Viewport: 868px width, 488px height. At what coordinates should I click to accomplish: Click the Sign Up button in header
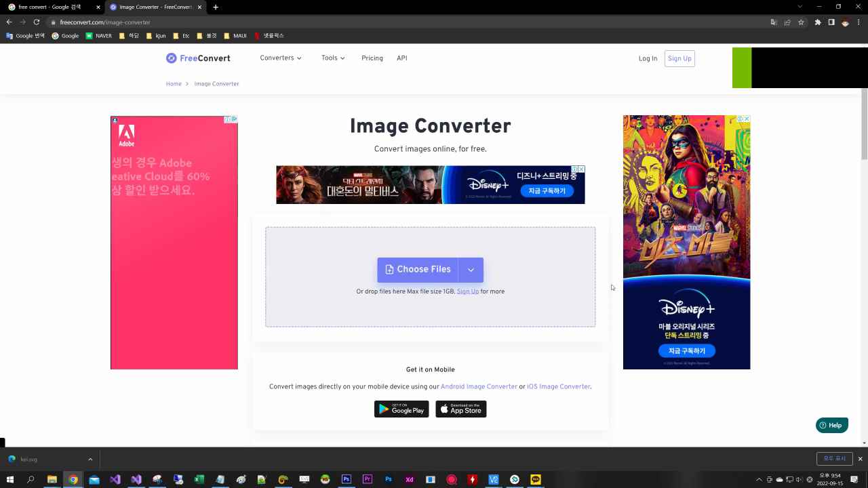[x=679, y=58]
